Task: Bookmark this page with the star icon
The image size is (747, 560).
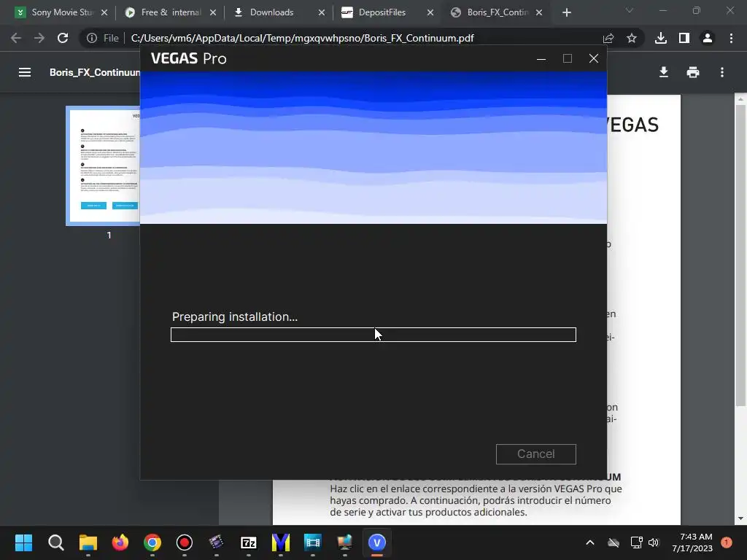Action: (632, 38)
